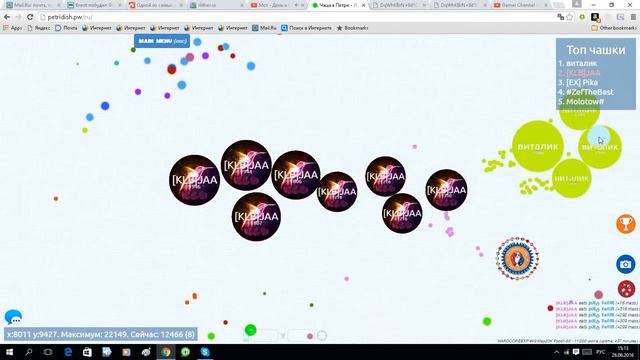
Task: Select [EX] Pika in the leaderboard
Action: point(578,82)
